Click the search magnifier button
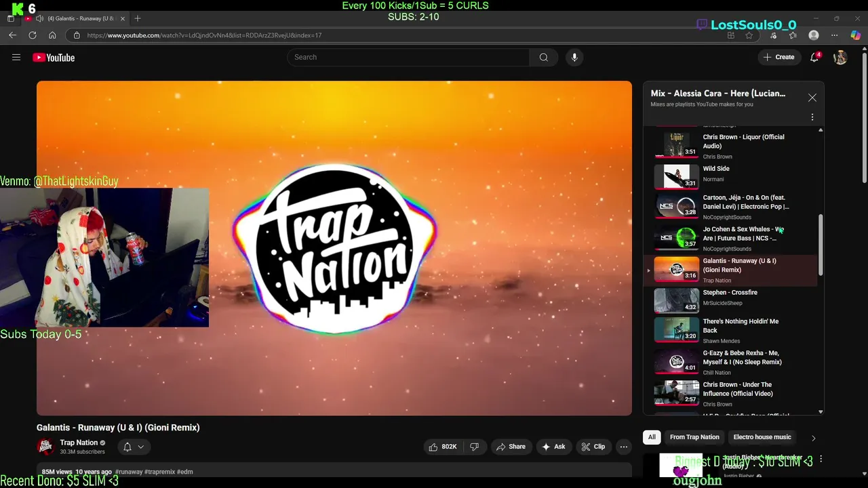The height and width of the screenshot is (488, 868). click(543, 58)
